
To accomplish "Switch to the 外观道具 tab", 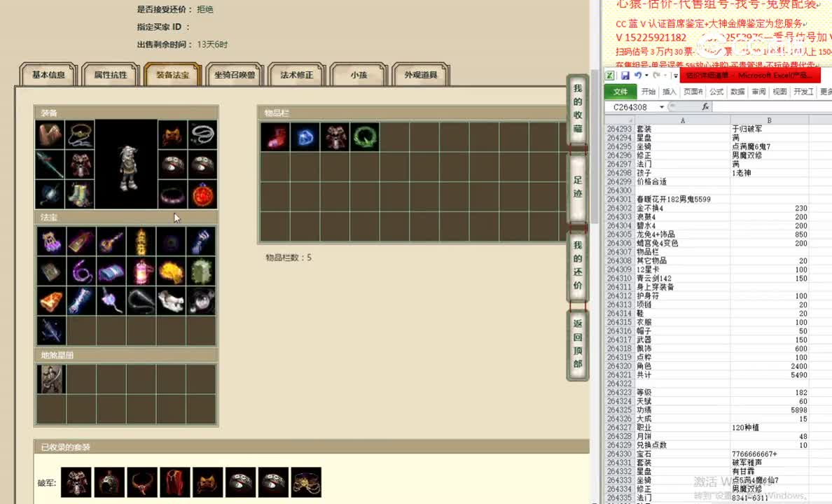I will point(421,75).
